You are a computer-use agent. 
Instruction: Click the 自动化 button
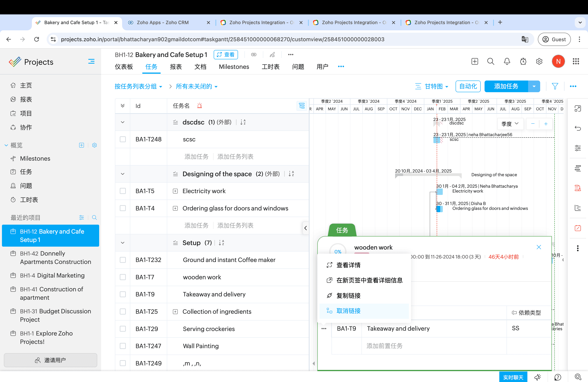click(x=468, y=86)
